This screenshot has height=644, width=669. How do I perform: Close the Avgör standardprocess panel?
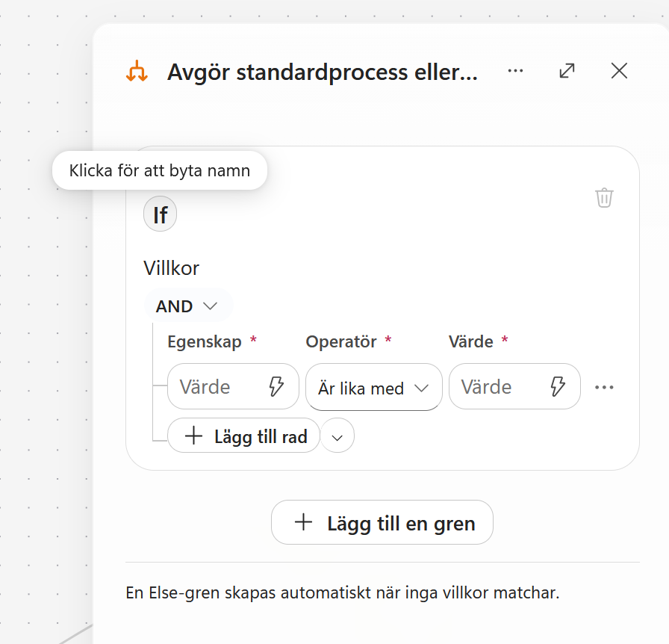coord(619,71)
